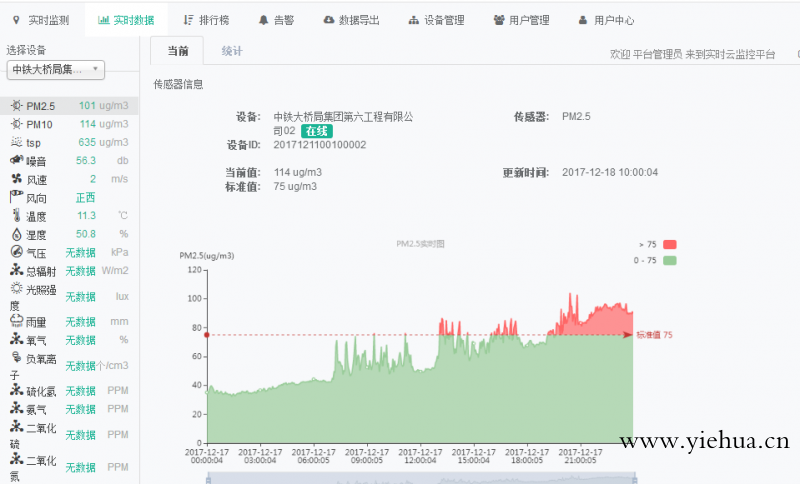
Task: Click the 氧气 sensor icon
Action: (x=16, y=338)
